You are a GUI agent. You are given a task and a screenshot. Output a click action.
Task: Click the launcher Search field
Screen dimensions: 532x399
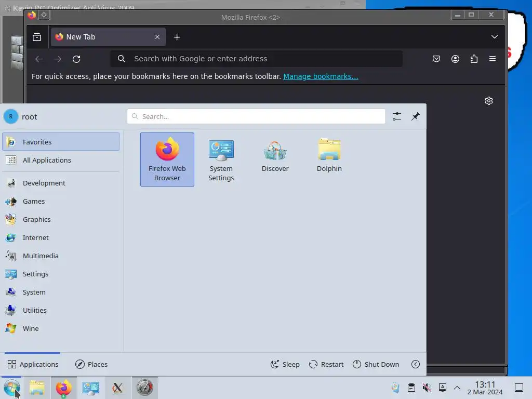coord(256,116)
